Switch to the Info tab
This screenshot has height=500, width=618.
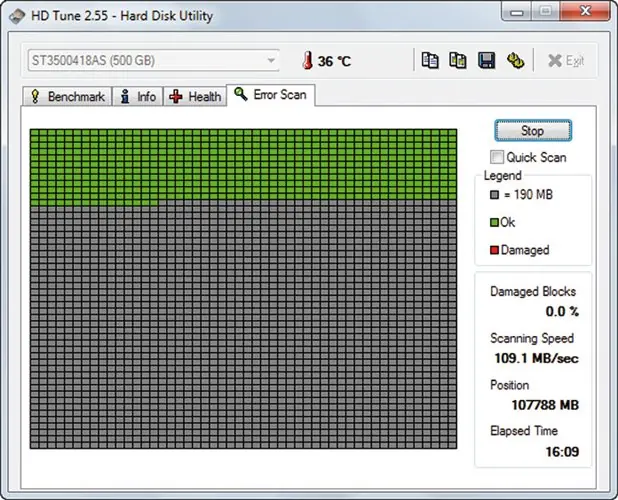coord(138,97)
